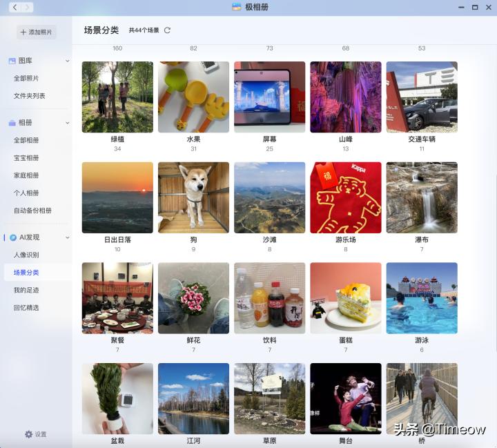Click the 极相册 app logo
Image resolution: width=497 pixels, height=448 pixels.
click(237, 7)
